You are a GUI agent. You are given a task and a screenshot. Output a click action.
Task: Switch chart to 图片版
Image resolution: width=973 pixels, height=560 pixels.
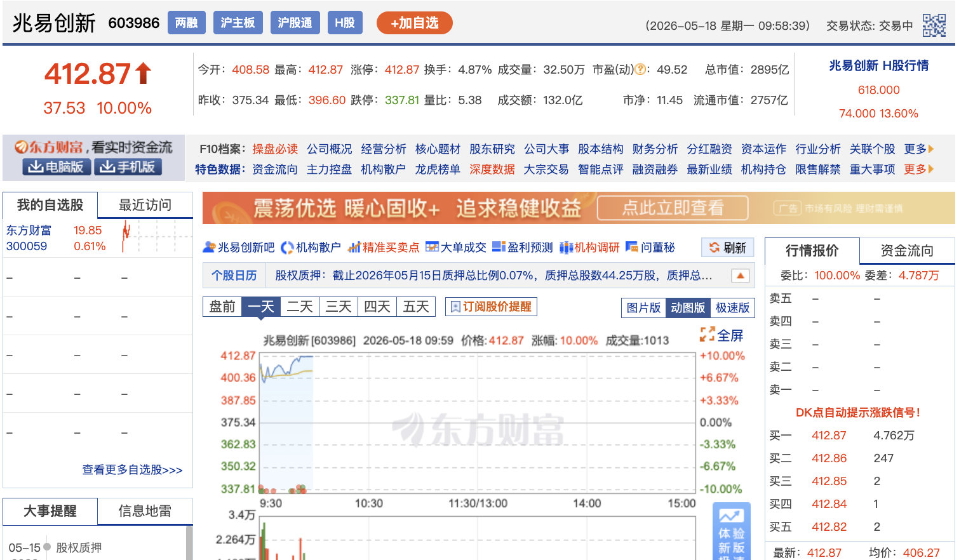643,308
